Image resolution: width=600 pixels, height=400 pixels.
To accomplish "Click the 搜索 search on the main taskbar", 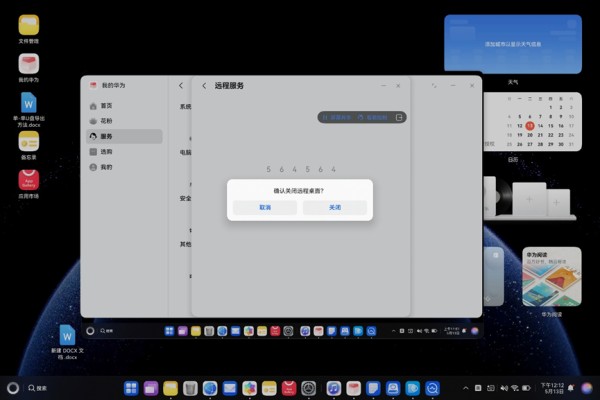I will coord(38,388).
